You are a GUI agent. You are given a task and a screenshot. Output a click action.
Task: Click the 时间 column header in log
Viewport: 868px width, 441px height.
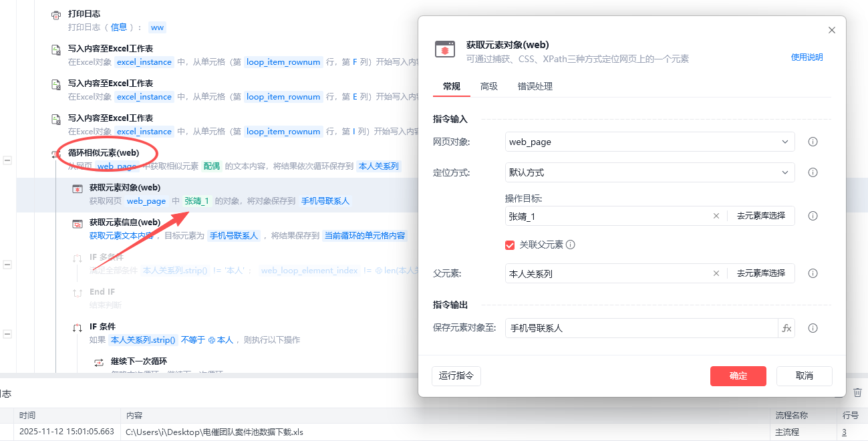click(x=27, y=416)
